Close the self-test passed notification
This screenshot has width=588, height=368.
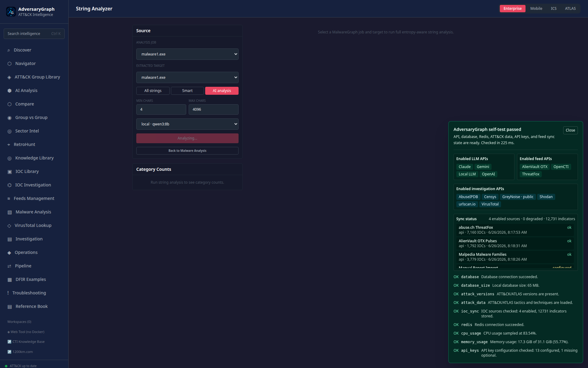tap(570, 130)
